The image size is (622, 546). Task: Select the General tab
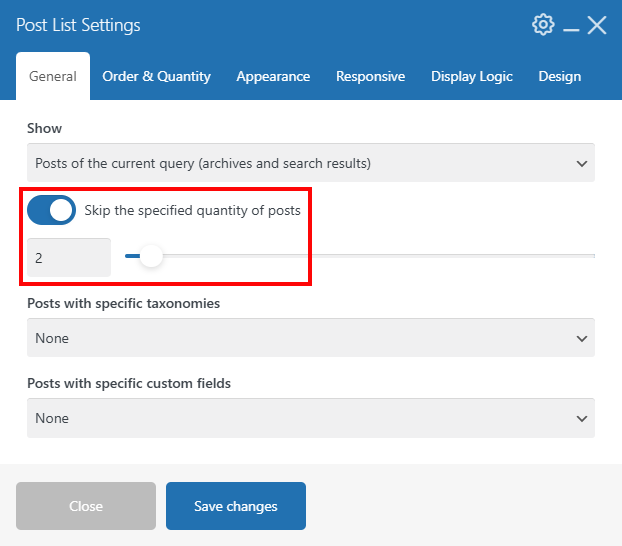53,76
